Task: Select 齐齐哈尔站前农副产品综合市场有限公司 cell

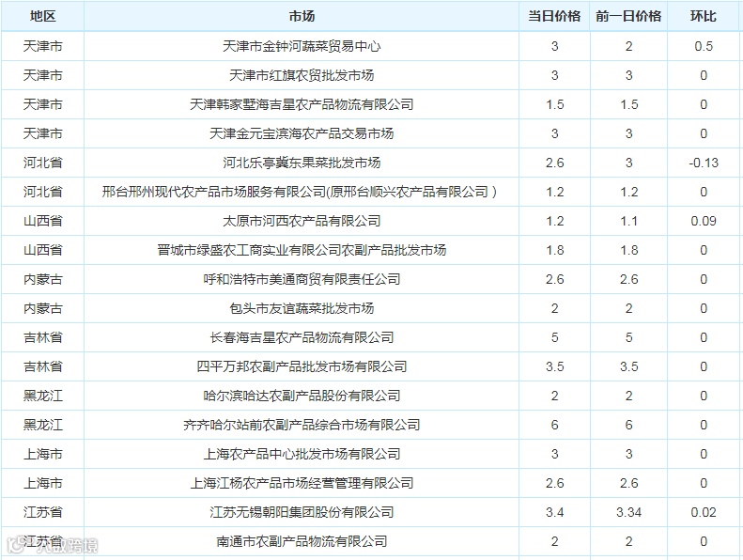Action: click(x=302, y=425)
